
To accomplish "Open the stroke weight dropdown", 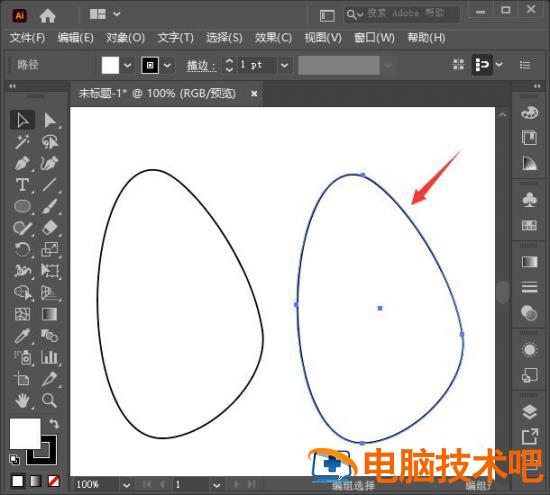I will 284,65.
